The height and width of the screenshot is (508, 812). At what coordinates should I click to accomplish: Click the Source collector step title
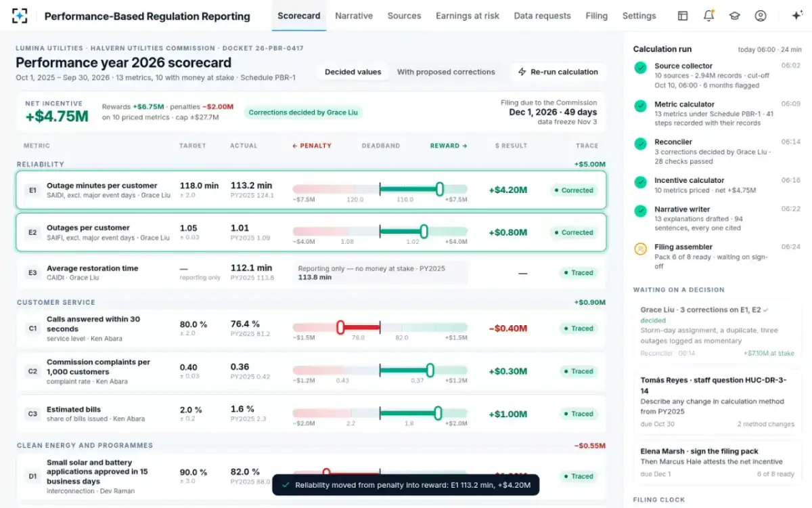(683, 66)
